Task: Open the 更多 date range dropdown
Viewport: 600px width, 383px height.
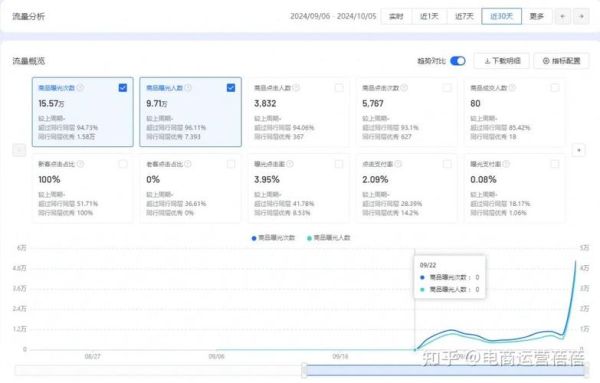Action: 536,16
